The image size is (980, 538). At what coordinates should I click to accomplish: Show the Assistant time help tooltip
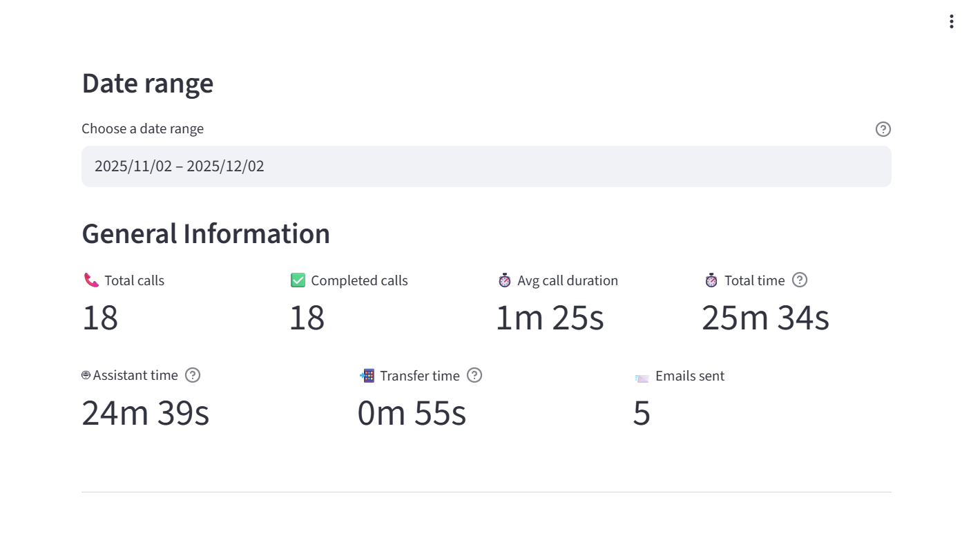(192, 375)
